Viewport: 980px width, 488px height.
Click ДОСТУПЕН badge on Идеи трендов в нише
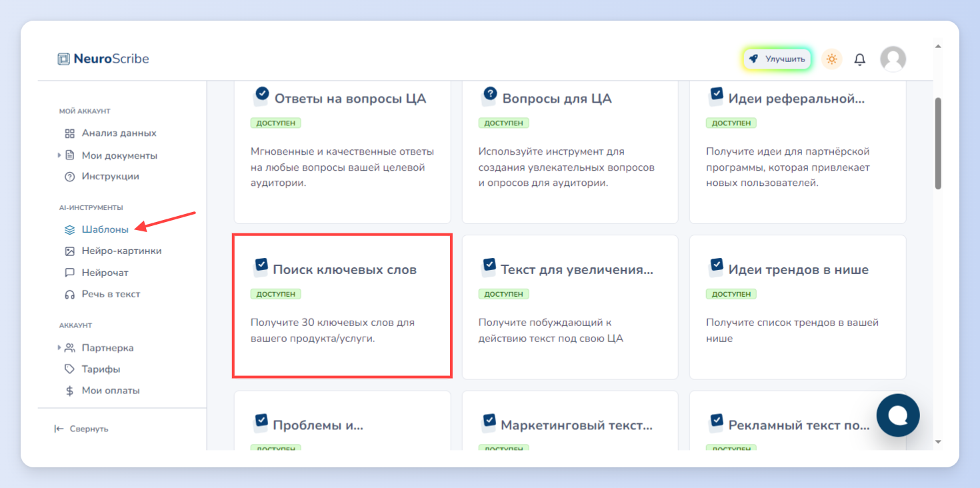[x=731, y=294]
